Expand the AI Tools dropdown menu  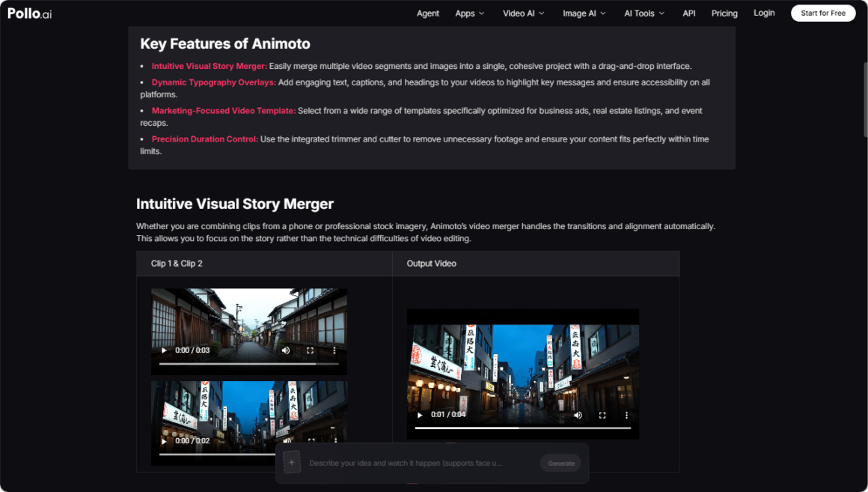(644, 13)
